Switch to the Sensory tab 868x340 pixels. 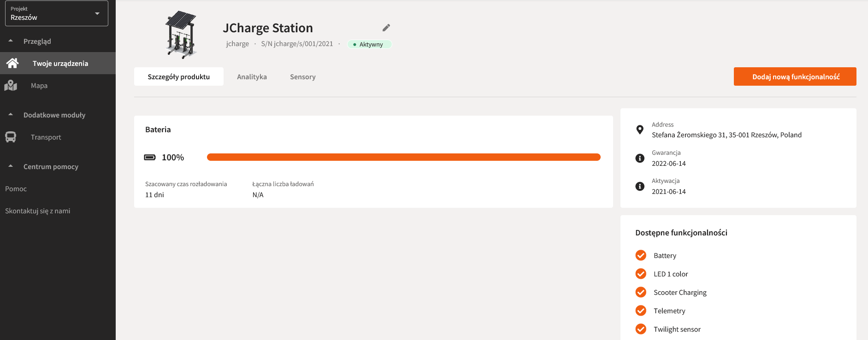point(303,76)
